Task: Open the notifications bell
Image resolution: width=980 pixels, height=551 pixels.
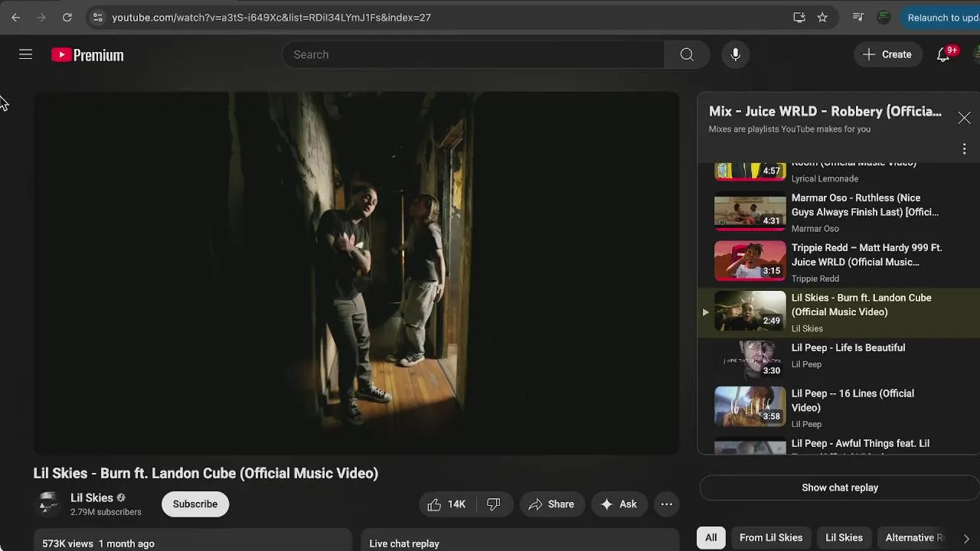Action: (943, 54)
